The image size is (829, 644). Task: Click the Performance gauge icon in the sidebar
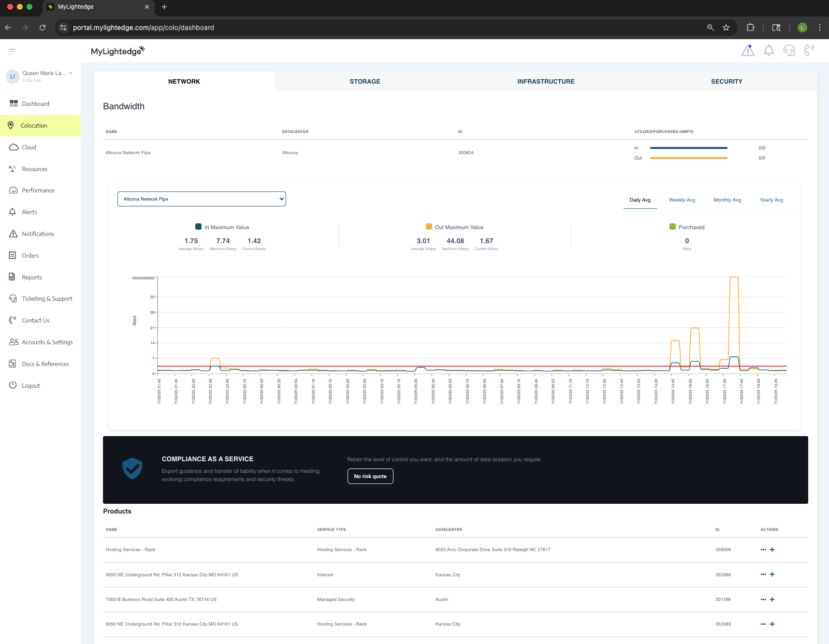click(14, 190)
